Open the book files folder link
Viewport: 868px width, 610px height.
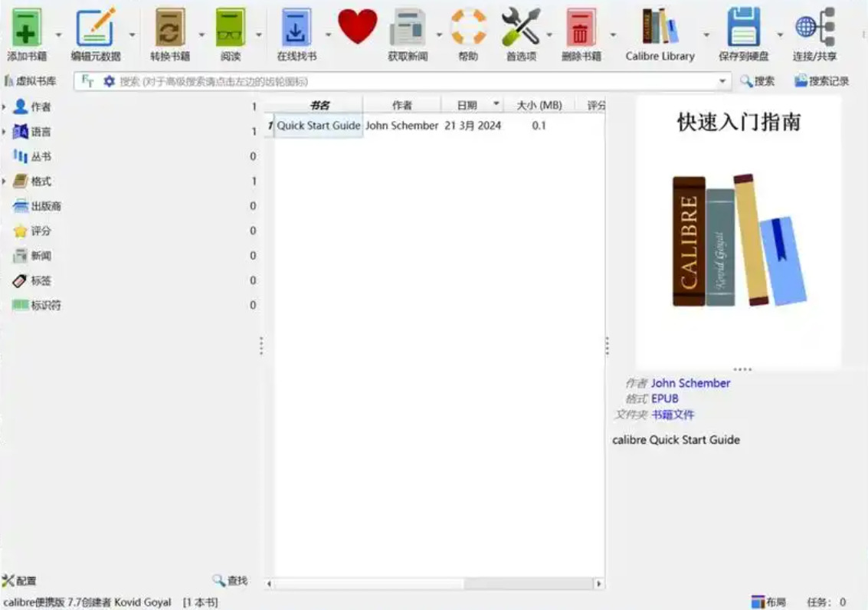[673, 415]
